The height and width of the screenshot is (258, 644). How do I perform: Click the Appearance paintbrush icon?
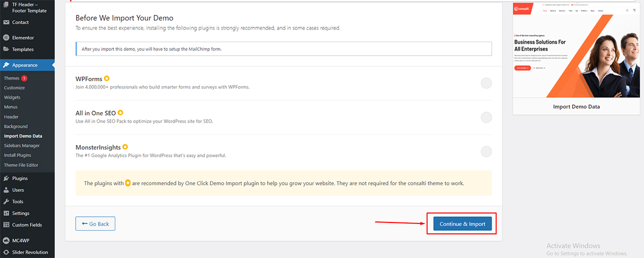pyautogui.click(x=6, y=65)
